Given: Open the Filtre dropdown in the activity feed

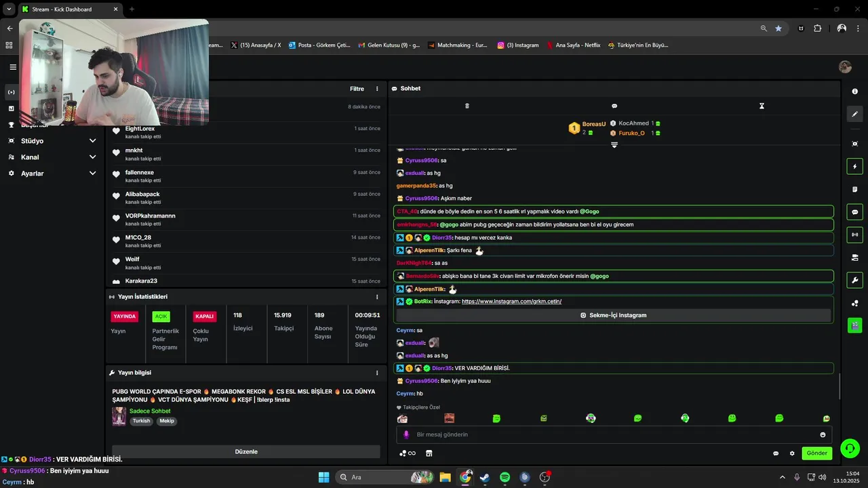Looking at the screenshot, I should click(x=357, y=89).
